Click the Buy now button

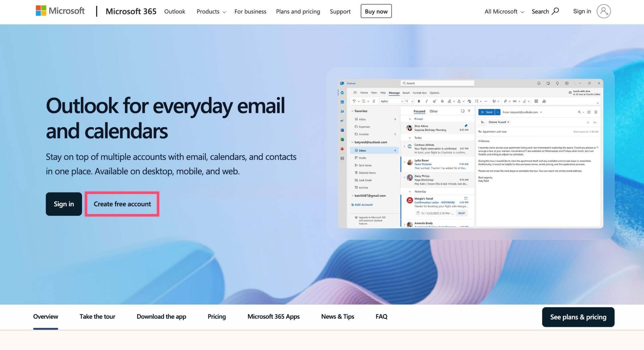tap(376, 11)
